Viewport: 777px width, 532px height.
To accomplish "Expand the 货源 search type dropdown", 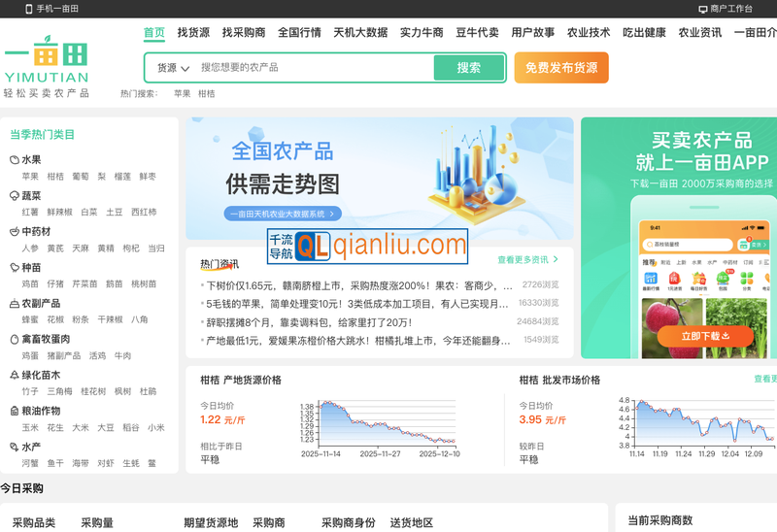I will click(173, 68).
